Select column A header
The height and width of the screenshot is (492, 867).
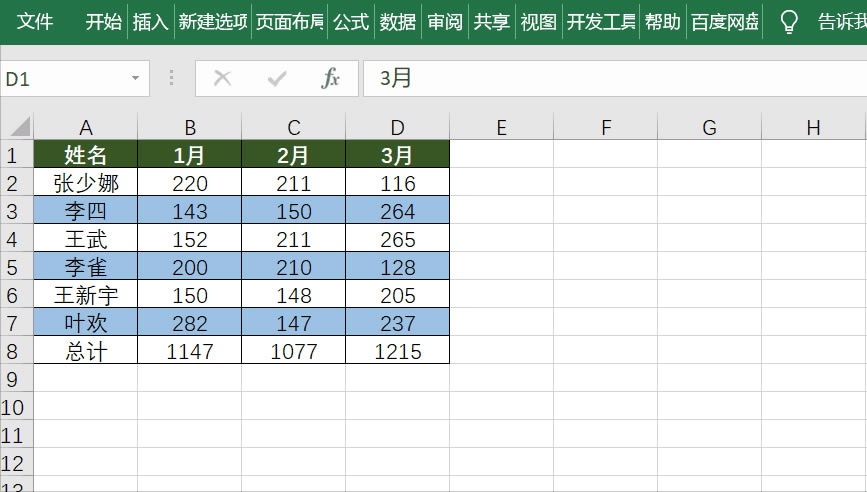tap(86, 127)
